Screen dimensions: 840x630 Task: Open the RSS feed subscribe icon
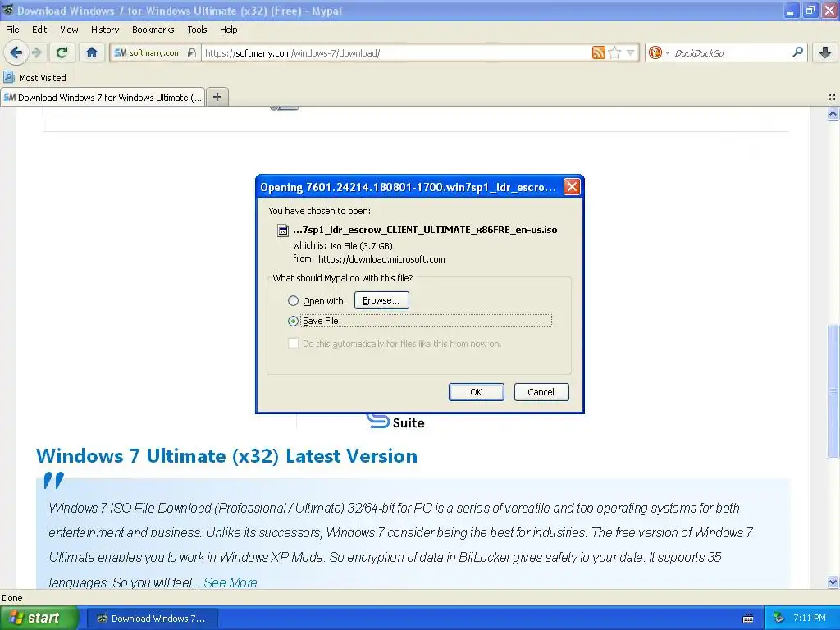(598, 52)
